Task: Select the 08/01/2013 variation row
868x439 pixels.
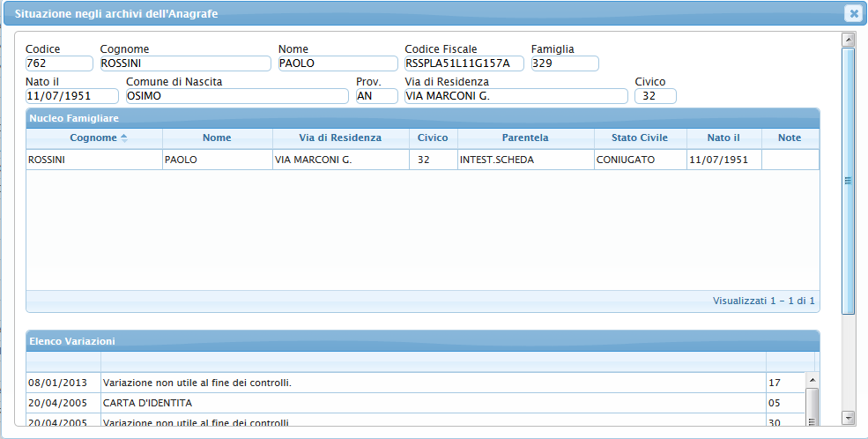Action: (414, 383)
